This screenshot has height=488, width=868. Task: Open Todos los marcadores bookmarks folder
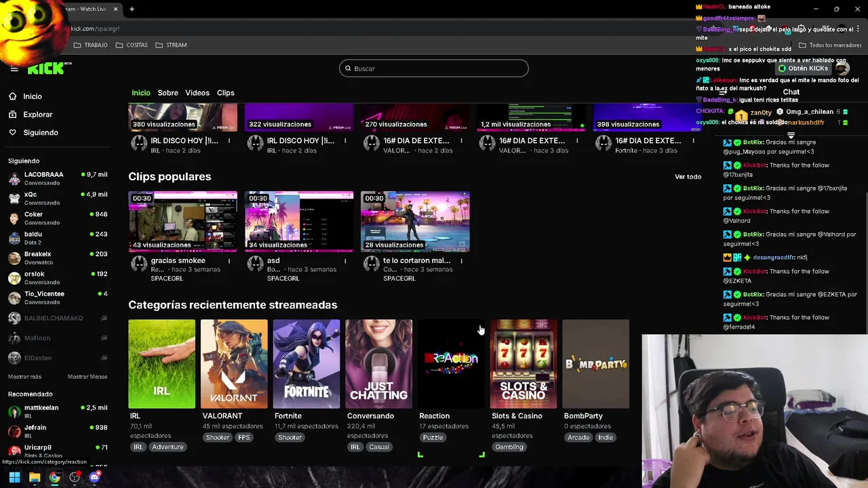pos(830,45)
